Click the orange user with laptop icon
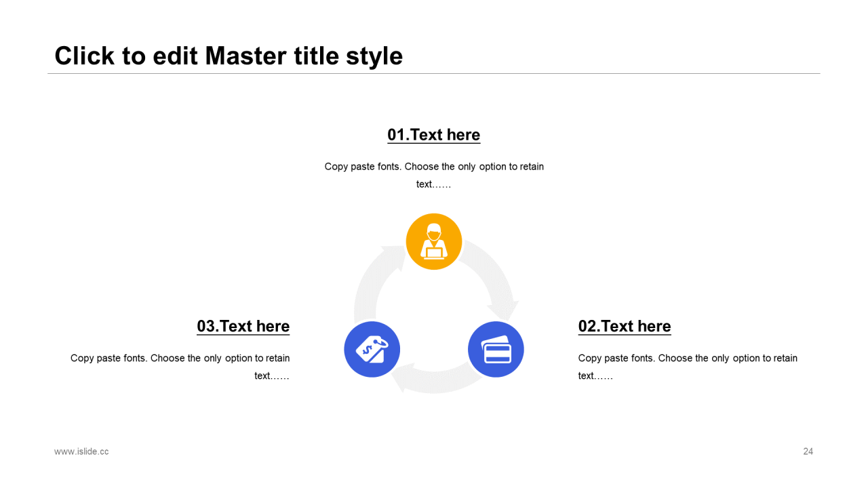The image size is (868, 488). click(x=434, y=241)
